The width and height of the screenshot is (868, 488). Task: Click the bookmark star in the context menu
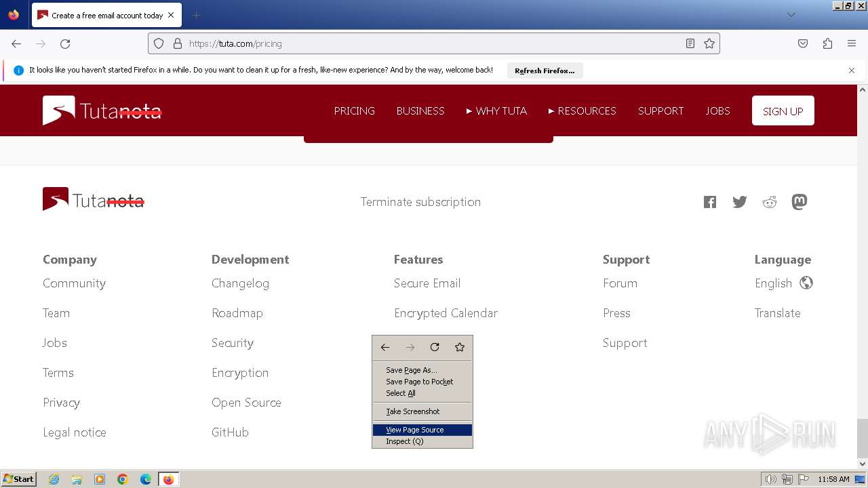pyautogui.click(x=460, y=347)
